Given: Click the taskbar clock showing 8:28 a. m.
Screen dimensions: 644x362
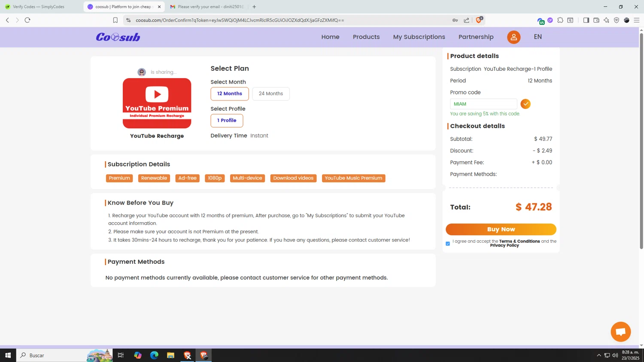Looking at the screenshot, I should pos(630,355).
